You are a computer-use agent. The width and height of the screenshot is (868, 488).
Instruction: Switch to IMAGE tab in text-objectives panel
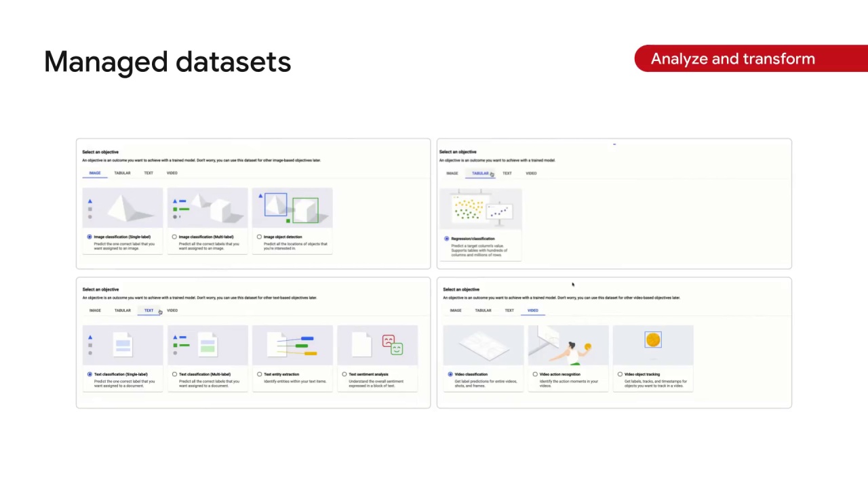95,310
